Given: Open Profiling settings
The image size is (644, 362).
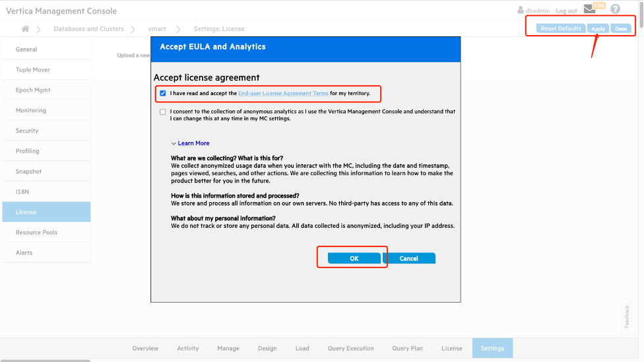Looking at the screenshot, I should [x=46, y=151].
